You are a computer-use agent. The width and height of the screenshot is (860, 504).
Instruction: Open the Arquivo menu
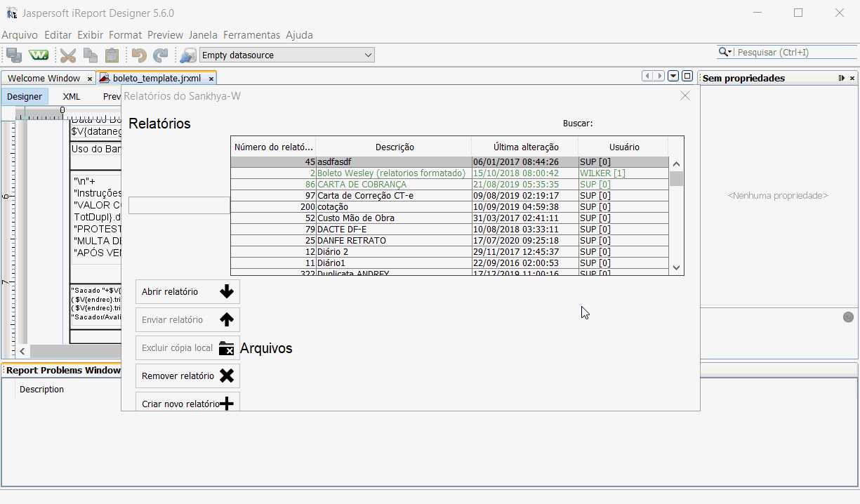point(20,34)
